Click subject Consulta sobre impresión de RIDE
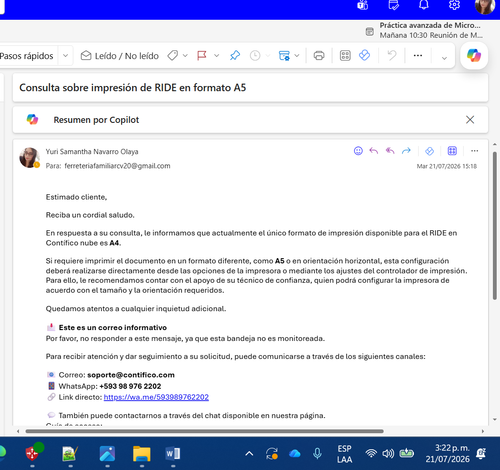The width and height of the screenshot is (500, 470). pyautogui.click(x=132, y=87)
